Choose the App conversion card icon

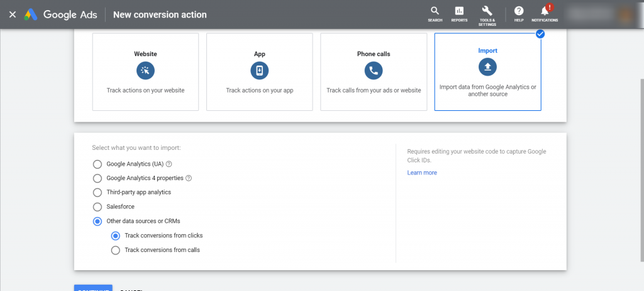pyautogui.click(x=260, y=71)
